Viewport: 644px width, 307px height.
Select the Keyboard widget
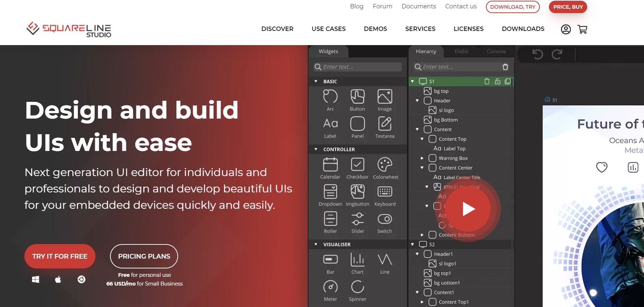point(385,195)
